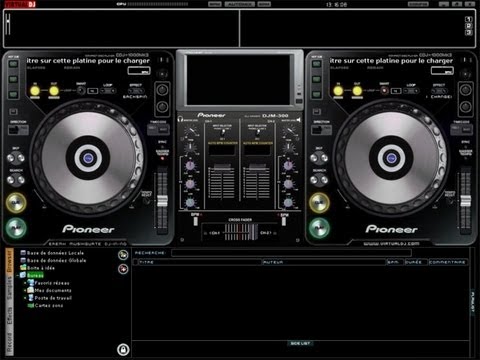Image resolution: width=480 pixels, height=360 pixels.
Task: Set loop Out point on right deck
Action: pos(357,90)
